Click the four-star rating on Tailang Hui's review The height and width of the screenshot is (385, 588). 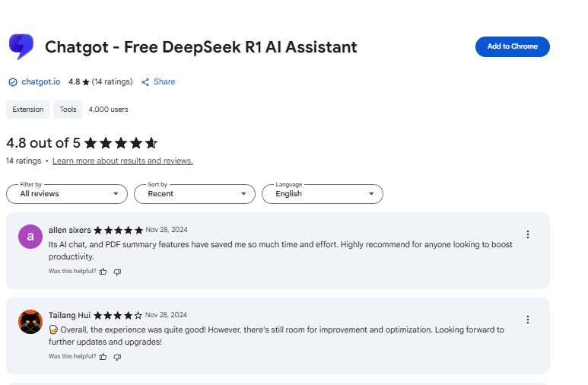[118, 315]
